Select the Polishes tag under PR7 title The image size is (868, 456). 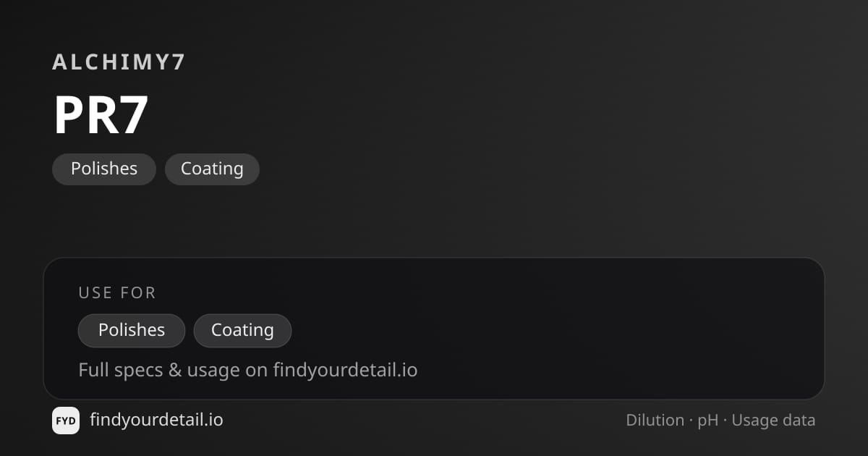click(104, 169)
